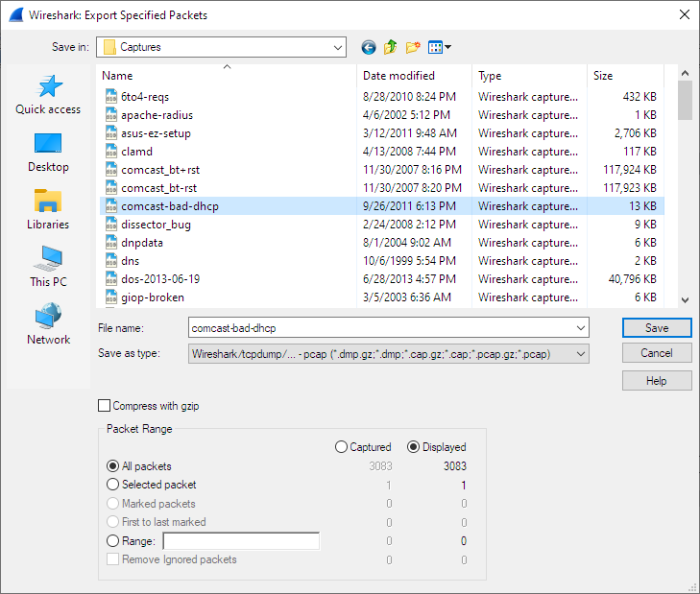Open Network location
This screenshot has height=594, width=700.
pos(48,326)
